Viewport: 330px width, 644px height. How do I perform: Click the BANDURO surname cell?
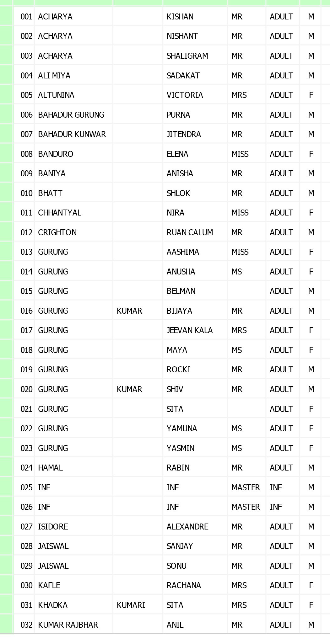(x=56, y=154)
